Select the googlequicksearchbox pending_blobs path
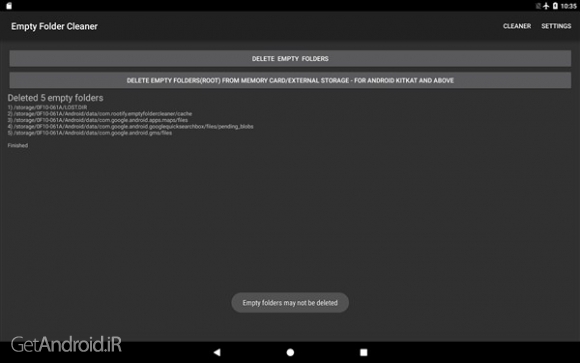The height and width of the screenshot is (363, 580). pos(131,127)
